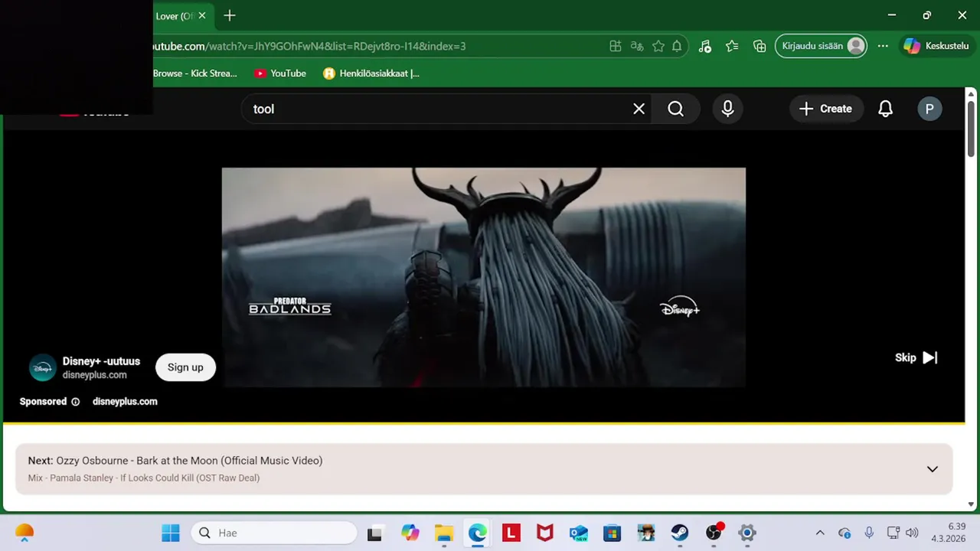Open OBS Studio from the taskbar
The image size is (980, 551).
[714, 533]
